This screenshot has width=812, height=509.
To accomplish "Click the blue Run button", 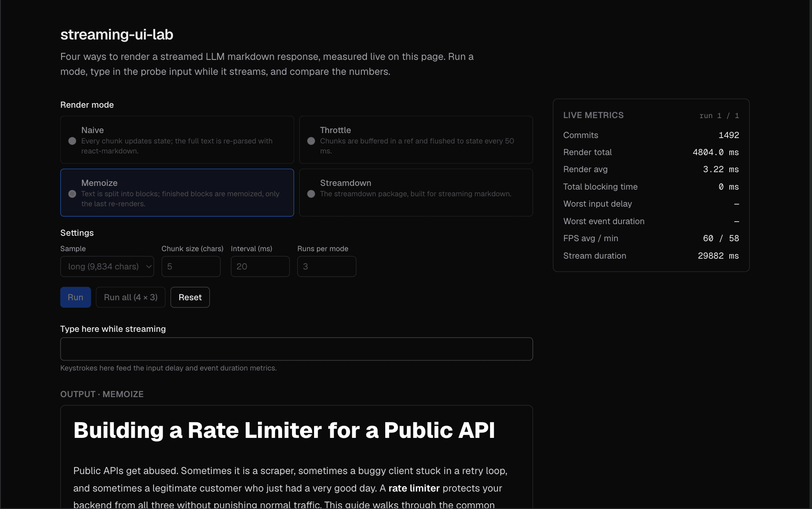I will pos(76,297).
